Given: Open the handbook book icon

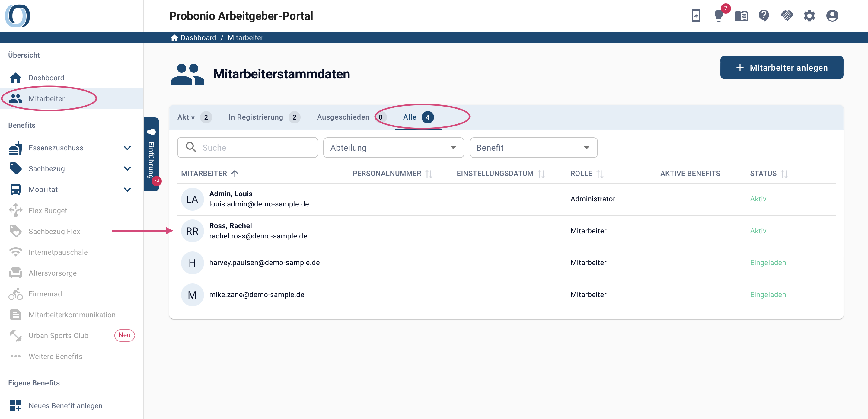Looking at the screenshot, I should pos(741,16).
